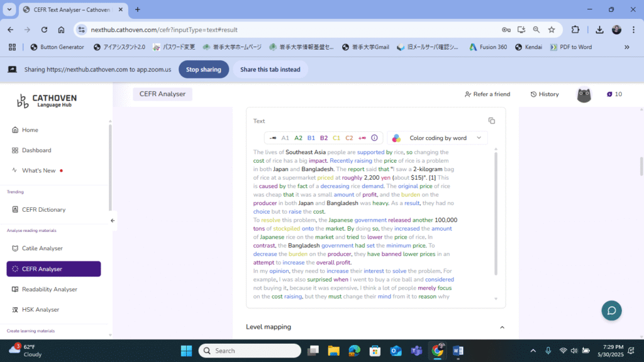The image size is (644, 362).
Task: Click the color palette swatch icon
Action: tap(397, 138)
